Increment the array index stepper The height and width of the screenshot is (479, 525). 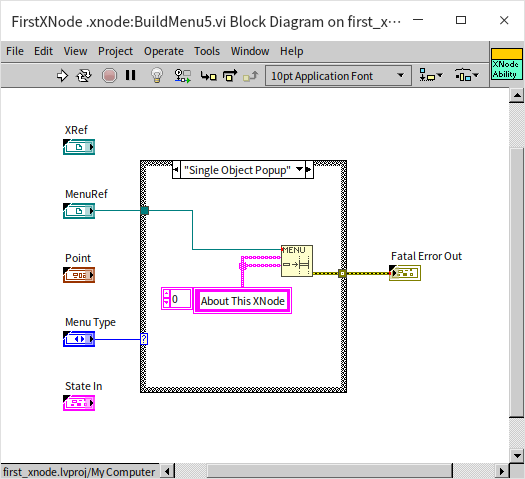pos(166,294)
